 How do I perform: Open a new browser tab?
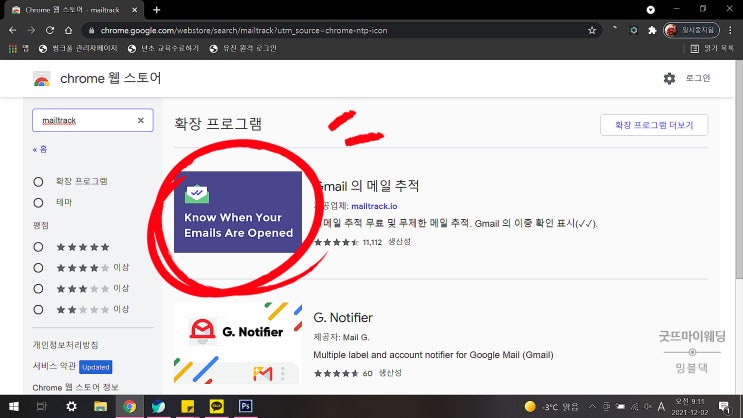pyautogui.click(x=157, y=9)
